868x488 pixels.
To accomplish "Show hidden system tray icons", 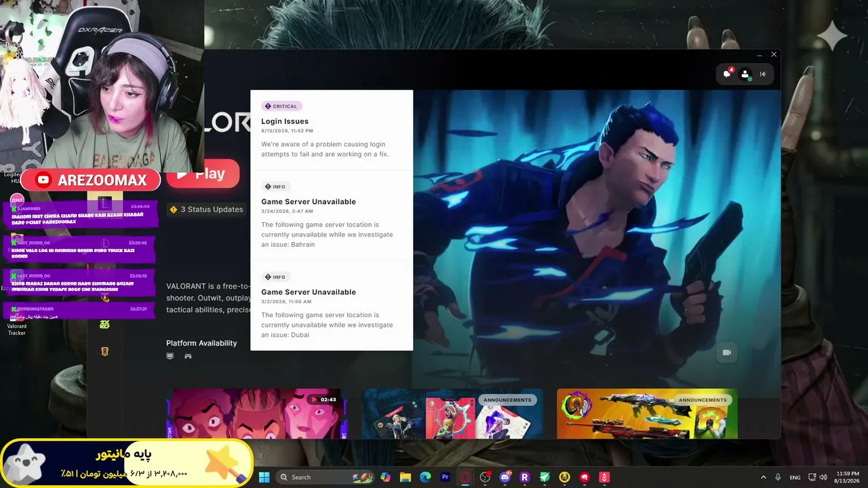I will point(764,477).
